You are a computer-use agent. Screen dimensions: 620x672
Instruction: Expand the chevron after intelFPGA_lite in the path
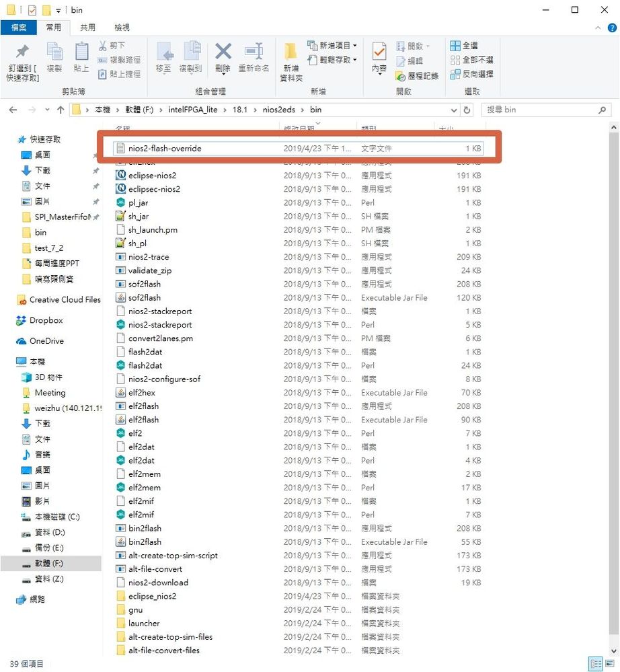tap(225, 110)
